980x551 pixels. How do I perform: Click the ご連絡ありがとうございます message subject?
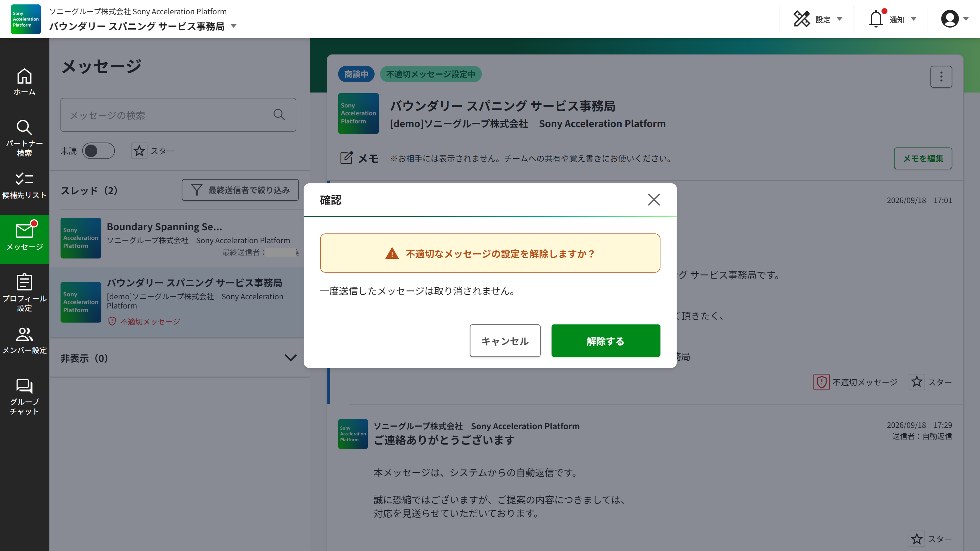pyautogui.click(x=444, y=440)
